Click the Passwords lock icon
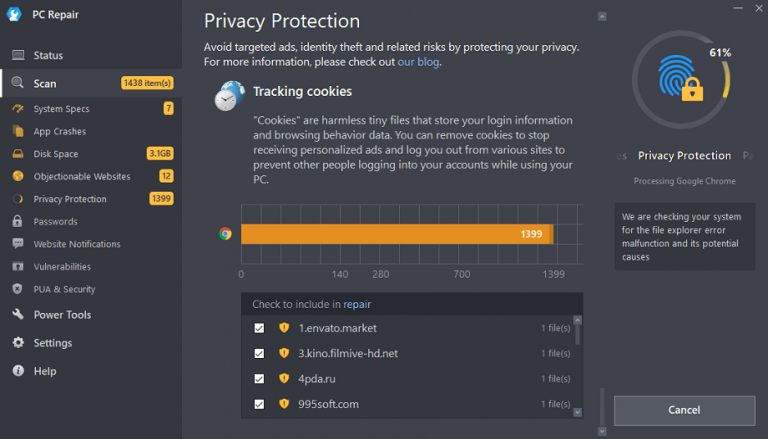The image size is (768, 439). pyautogui.click(x=17, y=221)
